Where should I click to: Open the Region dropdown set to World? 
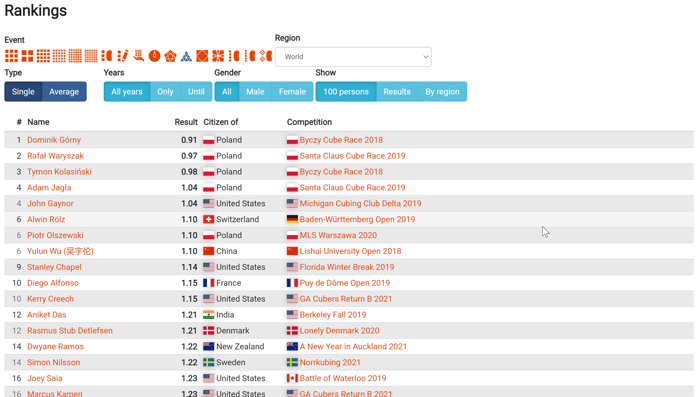coord(353,57)
